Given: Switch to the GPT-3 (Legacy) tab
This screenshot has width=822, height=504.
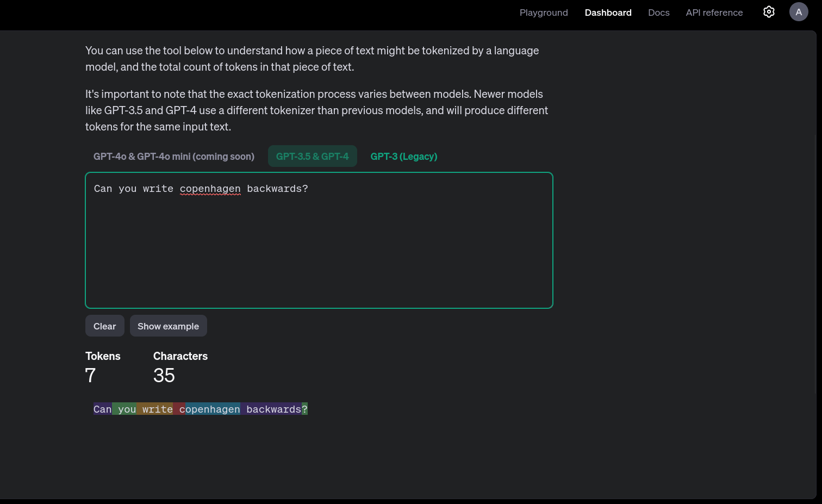Looking at the screenshot, I should coord(404,156).
